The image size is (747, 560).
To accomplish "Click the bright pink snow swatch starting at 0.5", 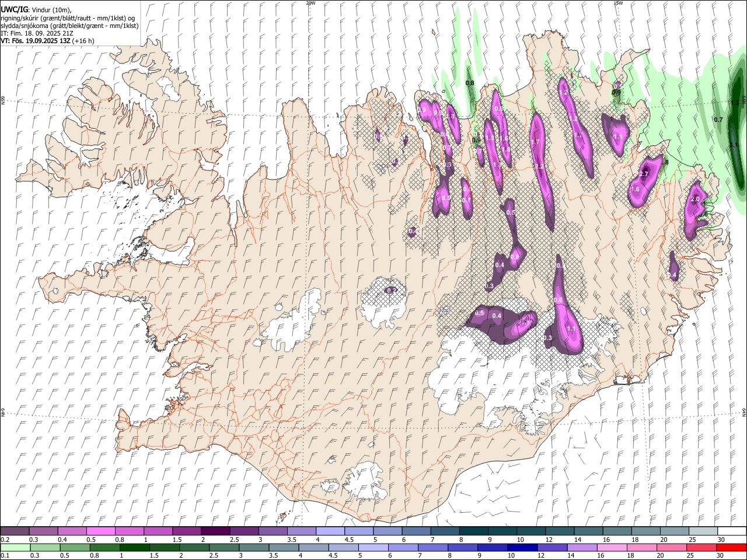I will (101, 531).
